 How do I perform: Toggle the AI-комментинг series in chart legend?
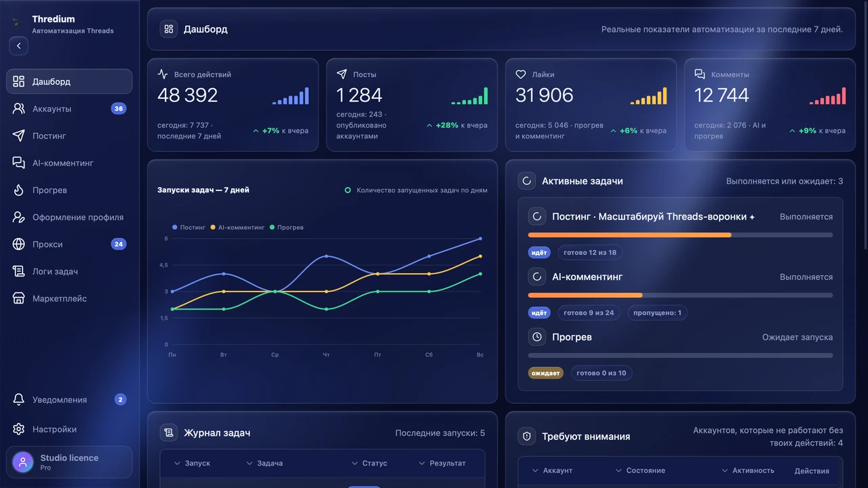[x=237, y=228]
